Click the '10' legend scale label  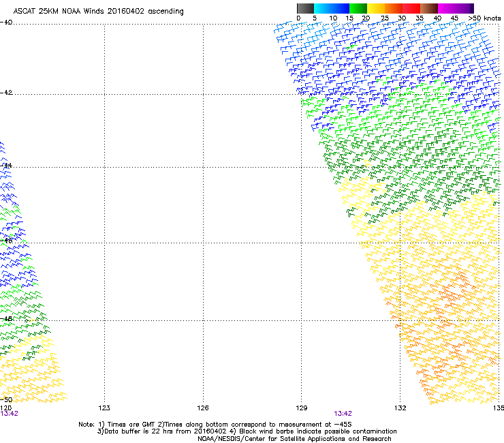point(333,18)
